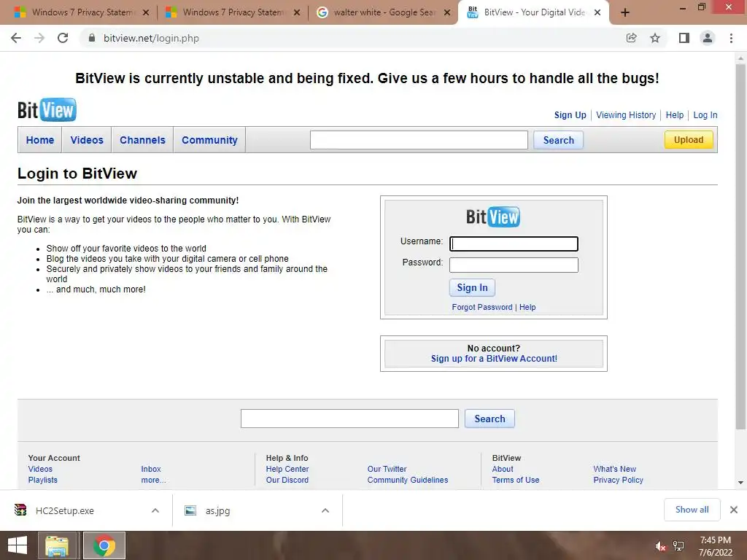Click the Sign In button
This screenshot has width=747, height=560.
(472, 287)
